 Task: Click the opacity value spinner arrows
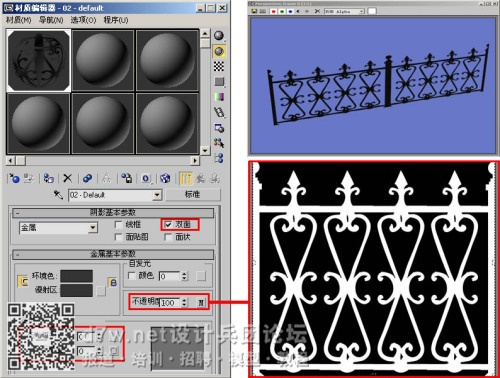click(184, 303)
